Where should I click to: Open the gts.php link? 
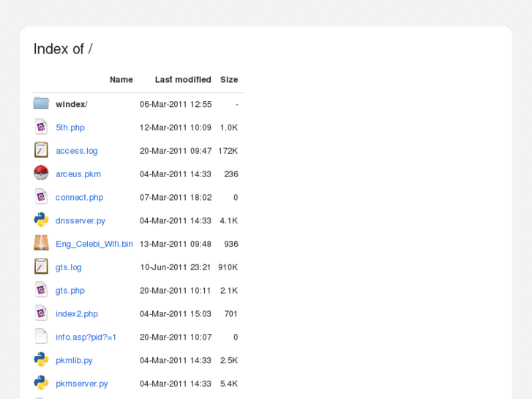[70, 291]
